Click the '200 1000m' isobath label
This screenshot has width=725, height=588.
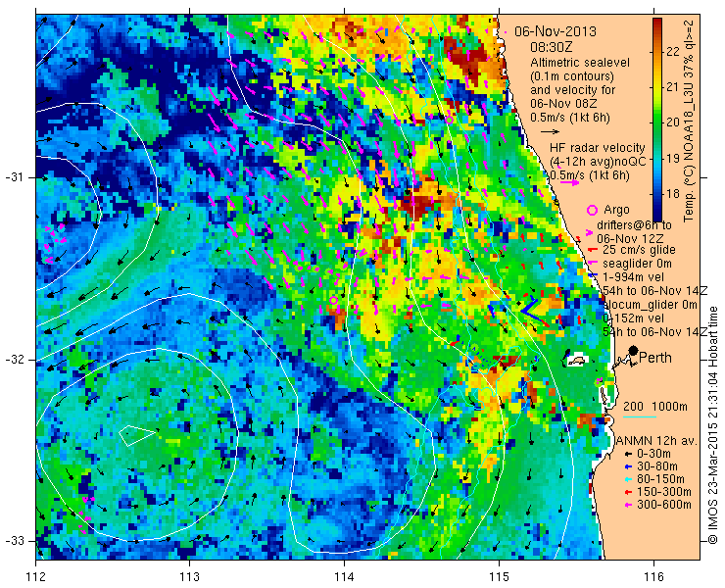pyautogui.click(x=655, y=407)
